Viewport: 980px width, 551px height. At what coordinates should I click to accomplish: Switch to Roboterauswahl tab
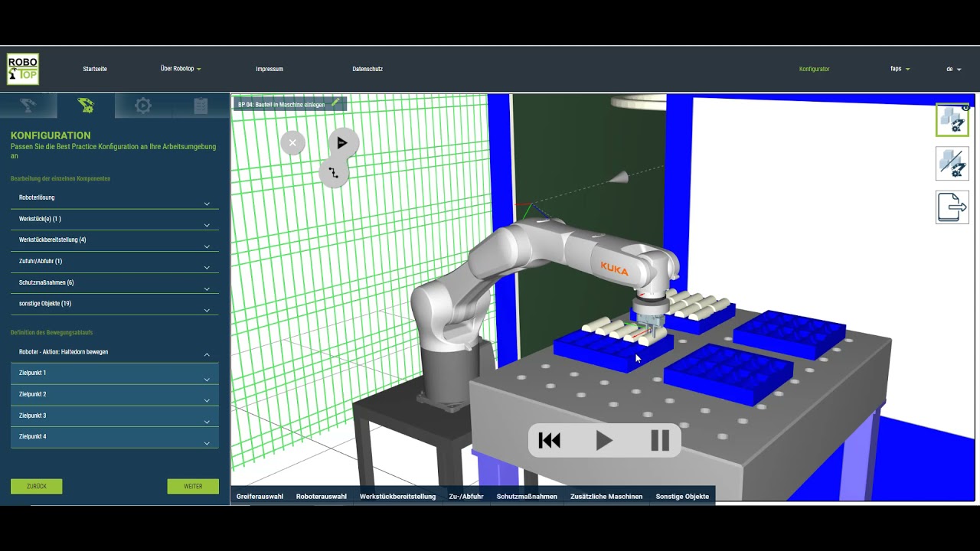pos(322,497)
